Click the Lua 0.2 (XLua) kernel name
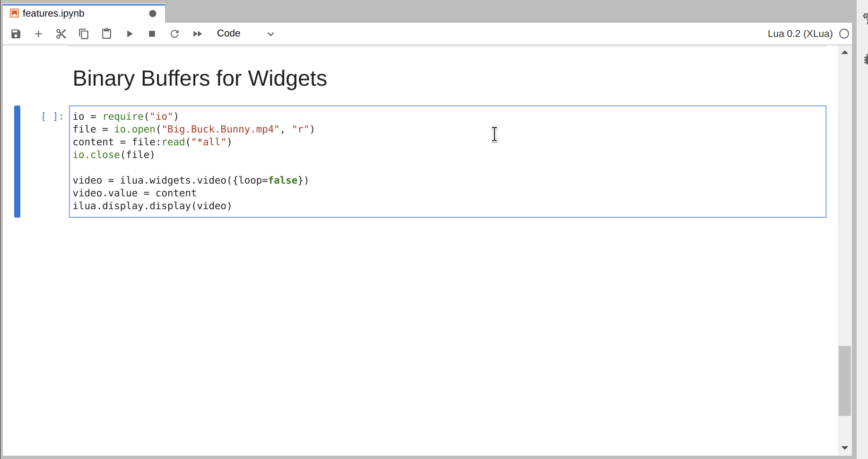 click(800, 34)
